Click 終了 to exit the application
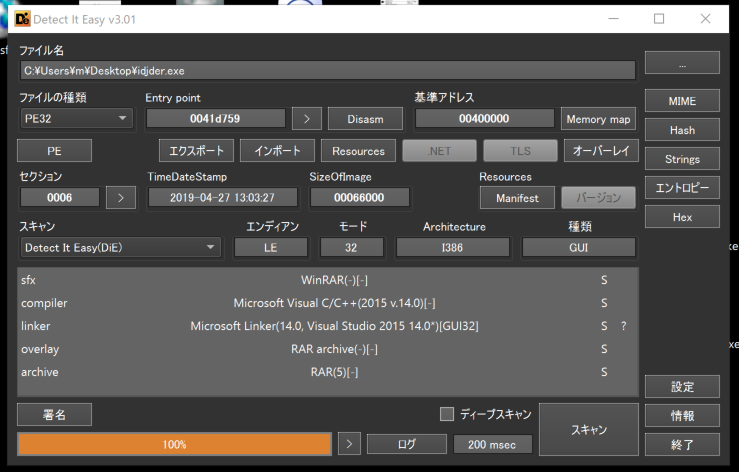 click(x=682, y=444)
